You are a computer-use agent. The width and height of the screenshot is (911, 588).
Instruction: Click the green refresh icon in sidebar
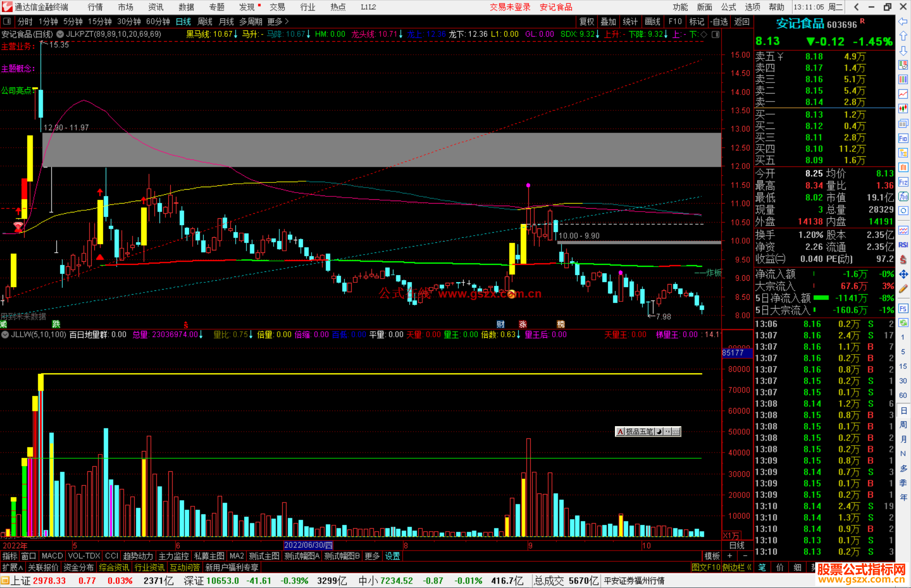pos(903,323)
